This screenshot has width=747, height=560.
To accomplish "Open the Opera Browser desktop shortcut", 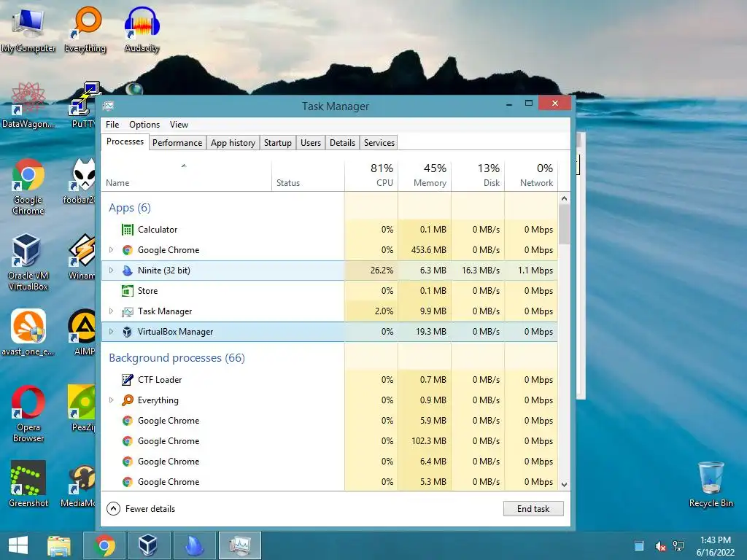I will pos(28,413).
